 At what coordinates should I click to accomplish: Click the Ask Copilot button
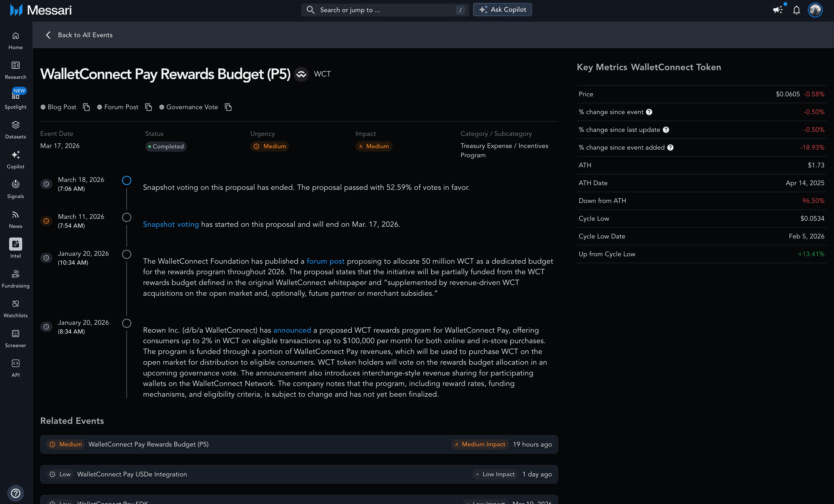[502, 10]
